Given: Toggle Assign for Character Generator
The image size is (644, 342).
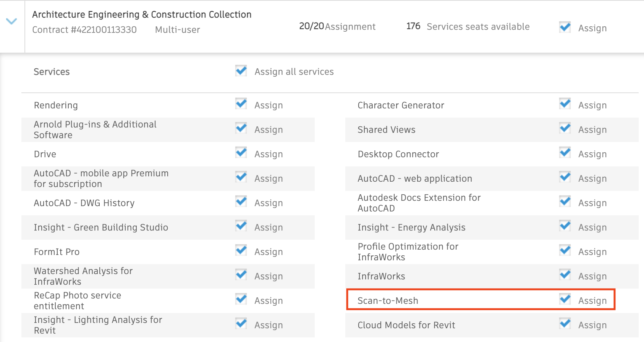Looking at the screenshot, I should click(x=565, y=104).
